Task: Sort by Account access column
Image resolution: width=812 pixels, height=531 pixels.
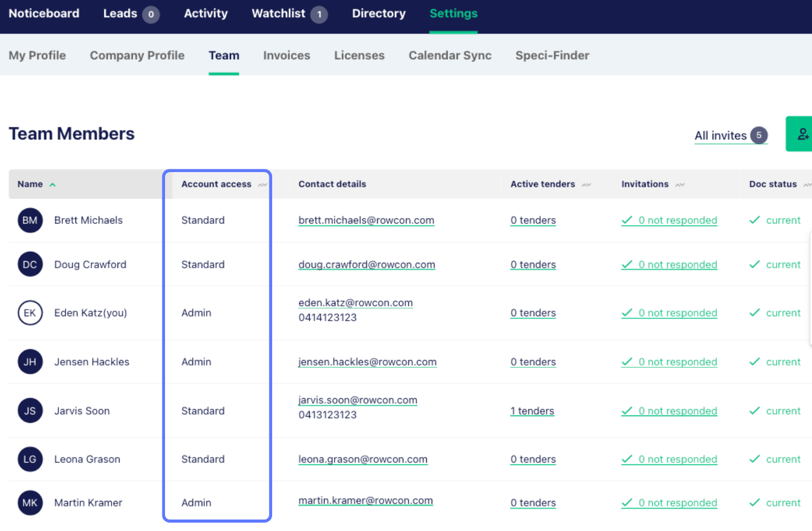Action: click(263, 185)
